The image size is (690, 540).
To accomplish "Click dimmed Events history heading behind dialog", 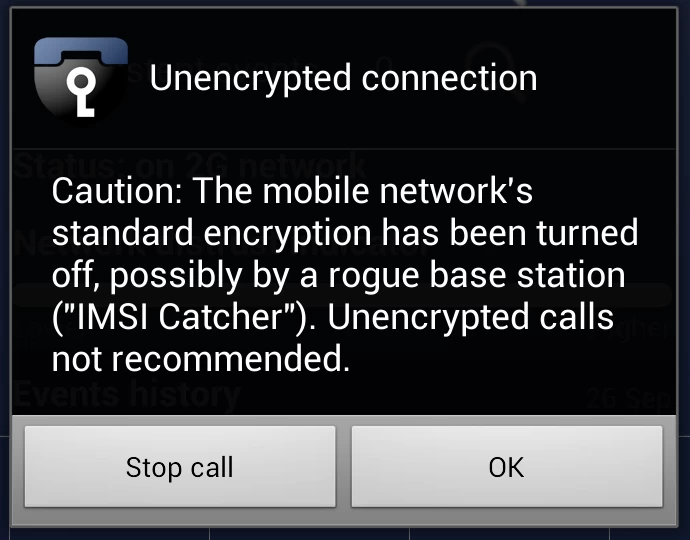I will click(127, 394).
